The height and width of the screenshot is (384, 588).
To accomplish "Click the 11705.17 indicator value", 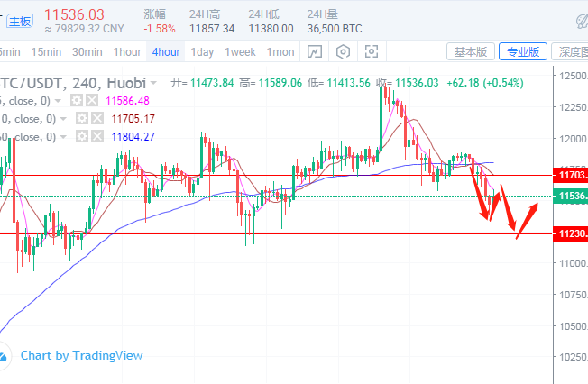I will tap(133, 118).
